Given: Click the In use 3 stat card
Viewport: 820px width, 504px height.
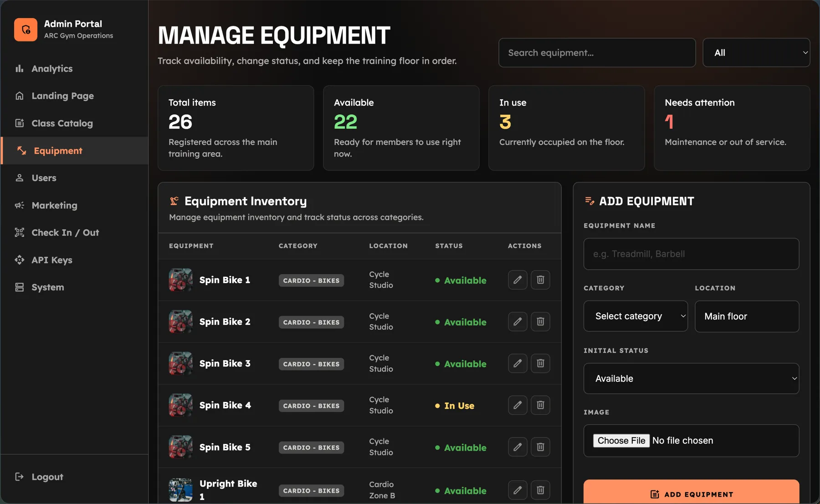Looking at the screenshot, I should 566,128.
